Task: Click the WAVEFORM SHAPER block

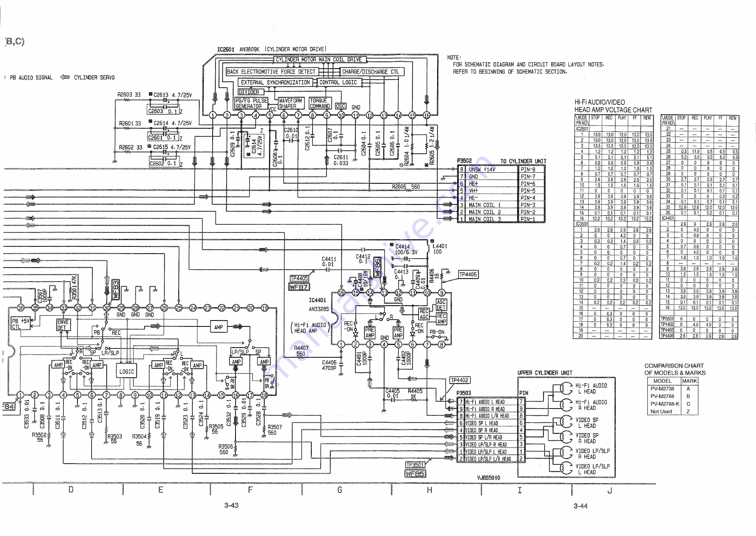Action: [x=291, y=103]
